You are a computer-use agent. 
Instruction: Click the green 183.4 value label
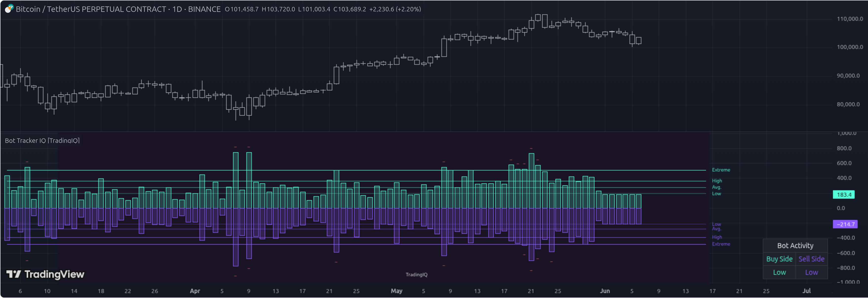click(843, 194)
